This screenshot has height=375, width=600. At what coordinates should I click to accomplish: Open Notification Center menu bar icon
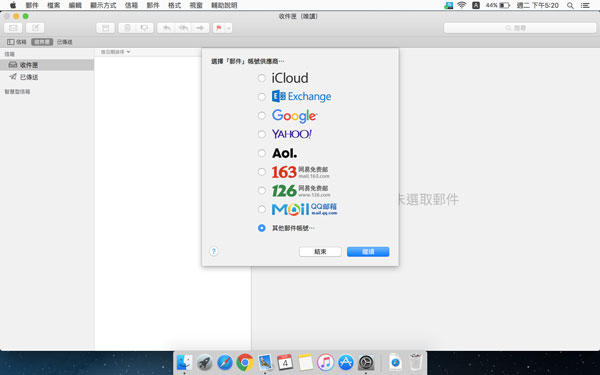tap(585, 5)
